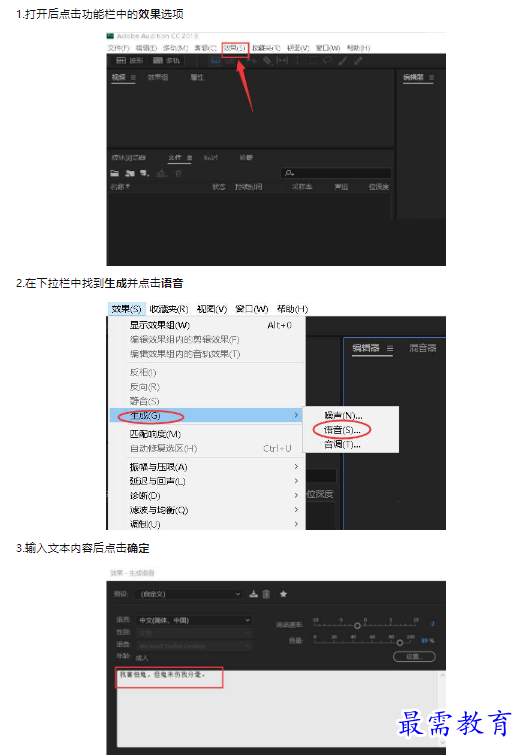Image resolution: width=520 pixels, height=755 pixels.
Task: Expand the 诊断(D) submenu arrow
Action: coord(296,495)
